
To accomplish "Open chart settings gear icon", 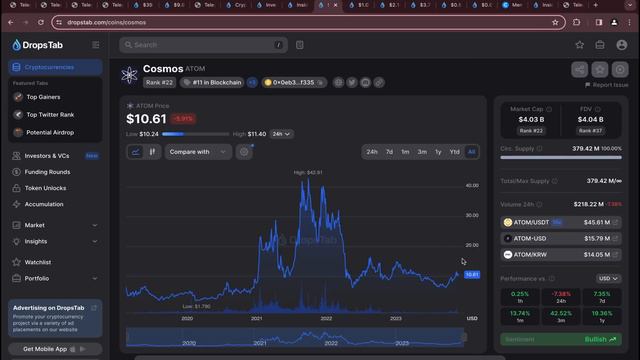I will point(244,152).
